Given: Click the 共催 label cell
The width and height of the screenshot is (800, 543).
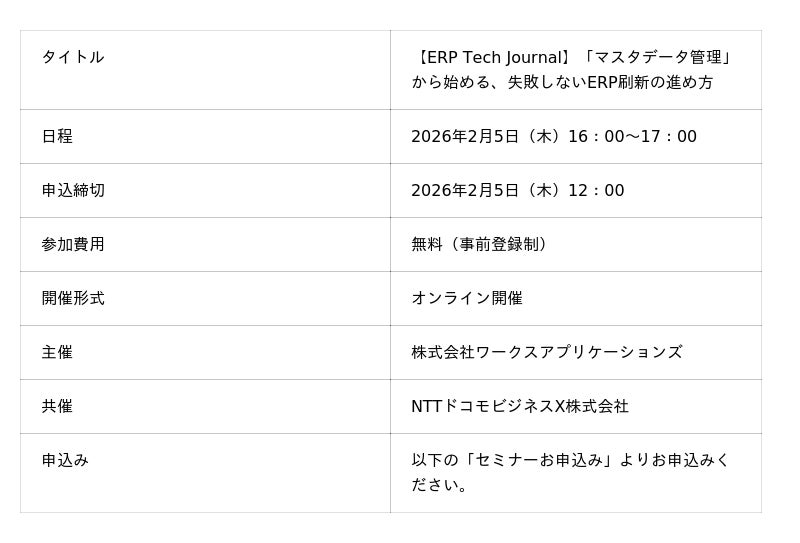Looking at the screenshot, I should [x=57, y=406].
